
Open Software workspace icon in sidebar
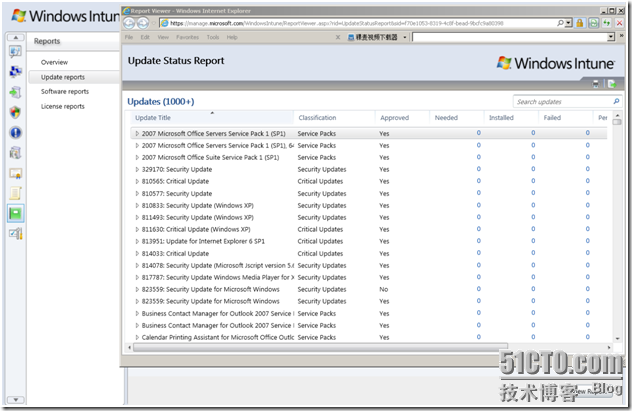pos(15,153)
